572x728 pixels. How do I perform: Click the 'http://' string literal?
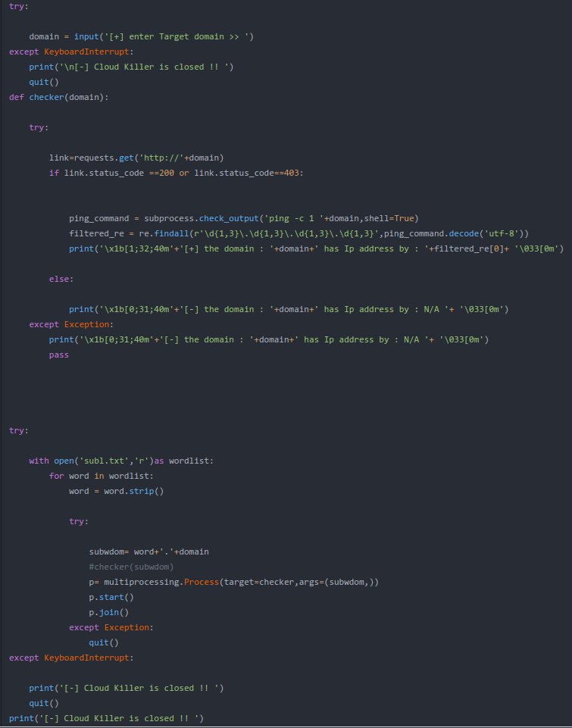pyautogui.click(x=161, y=158)
